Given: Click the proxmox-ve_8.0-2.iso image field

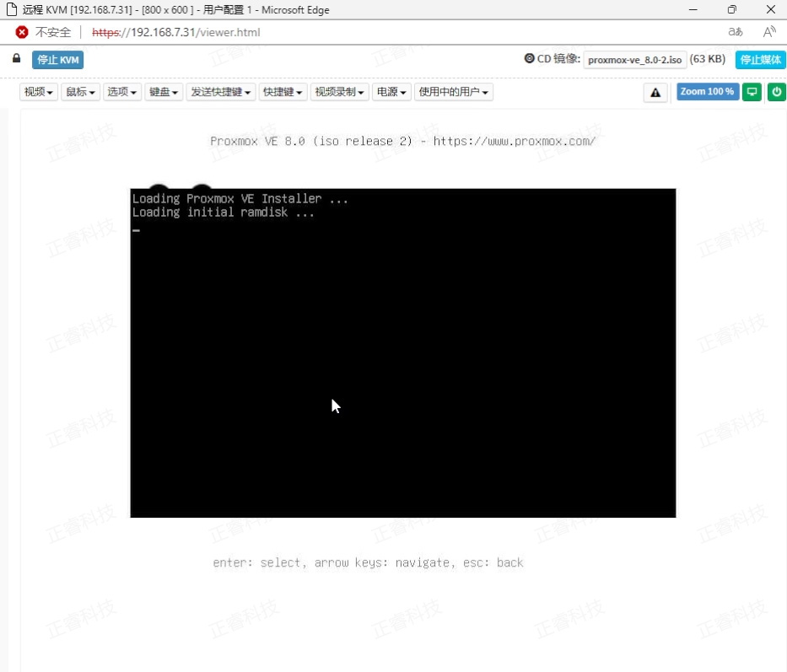Looking at the screenshot, I should point(635,60).
